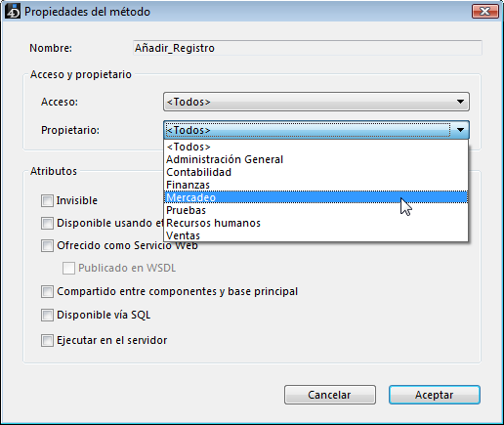The width and height of the screenshot is (504, 425).
Task: Collapse the Propietario dropdown arrow
Action: [x=460, y=130]
